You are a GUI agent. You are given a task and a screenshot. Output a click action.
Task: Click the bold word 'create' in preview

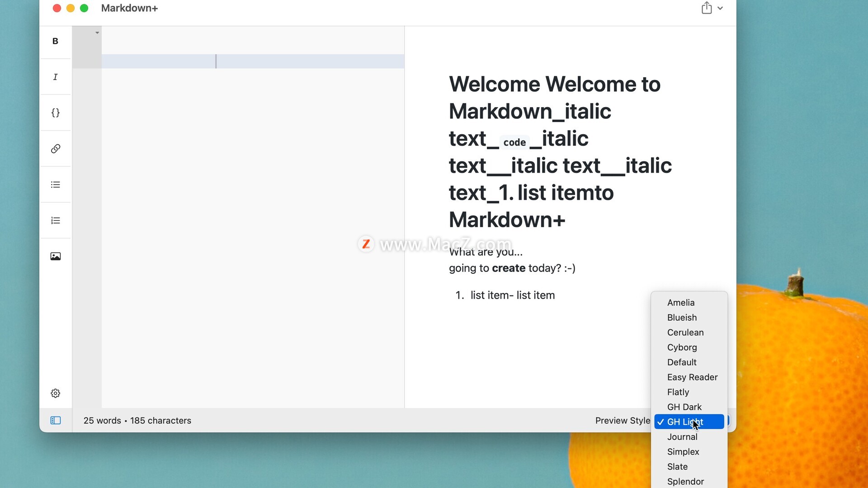coord(509,268)
